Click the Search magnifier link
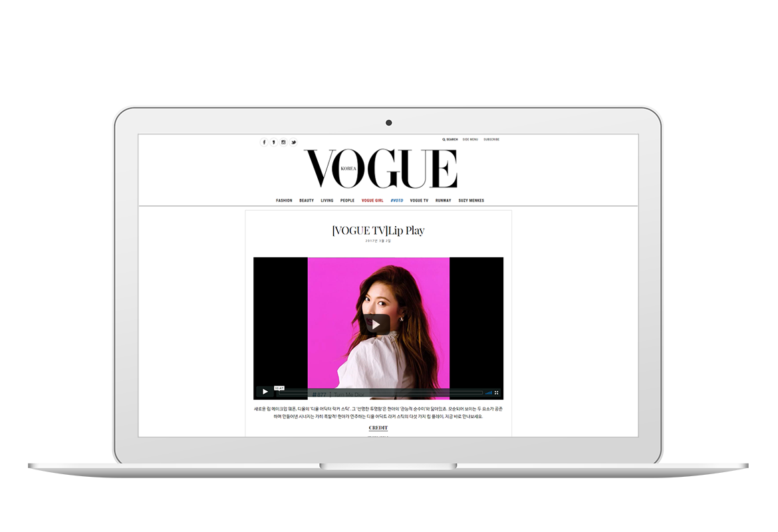The width and height of the screenshot is (778, 532). coord(450,140)
